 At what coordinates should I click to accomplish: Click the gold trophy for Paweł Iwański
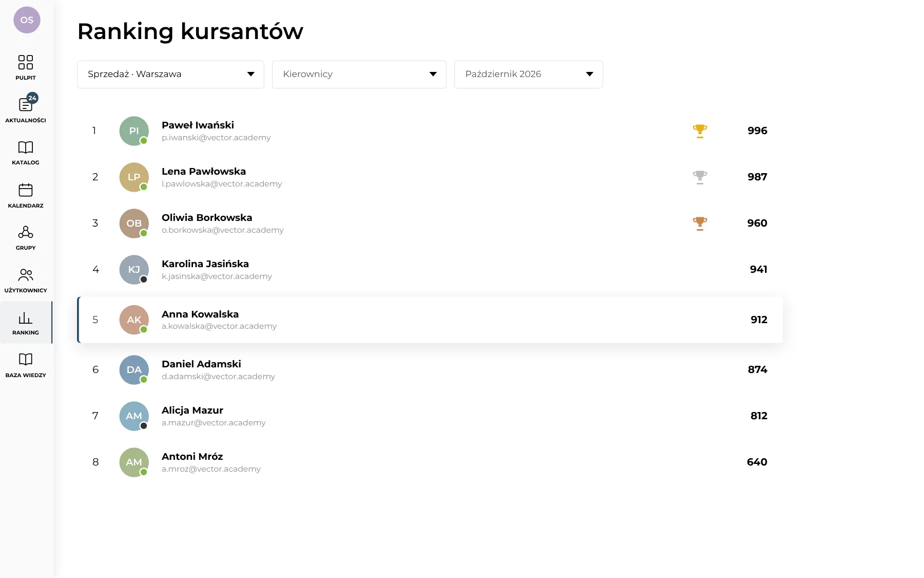(x=700, y=131)
